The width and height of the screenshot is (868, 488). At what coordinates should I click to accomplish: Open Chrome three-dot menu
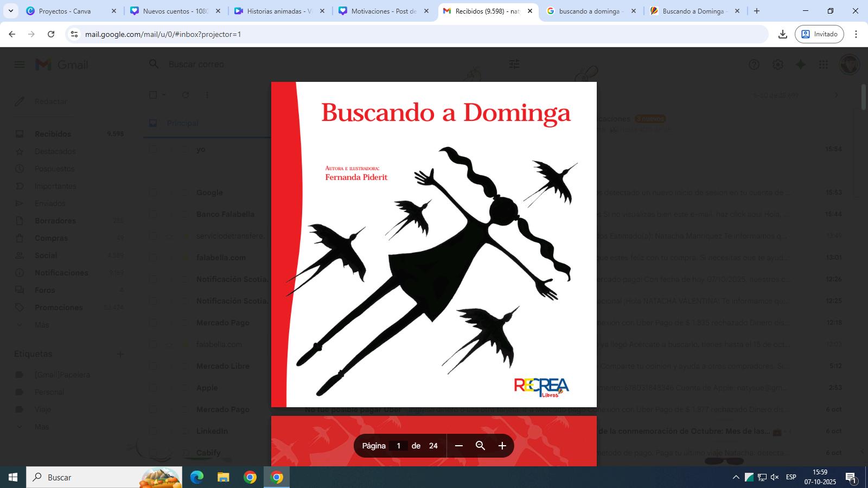(856, 34)
